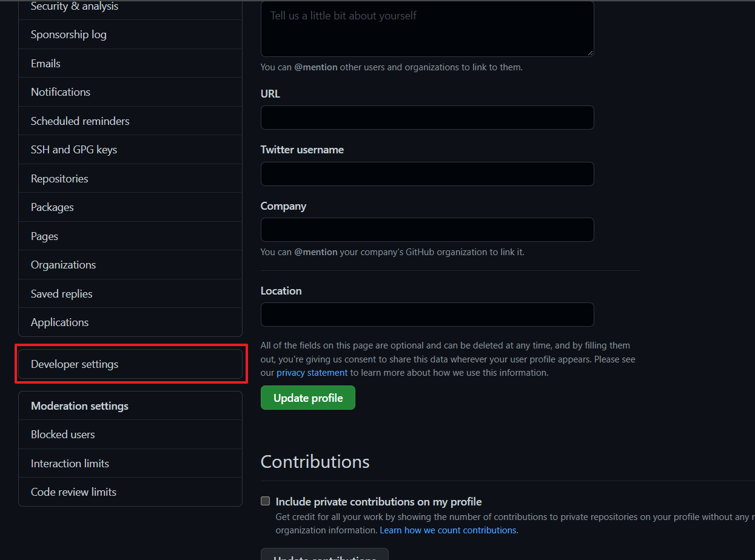The height and width of the screenshot is (560, 755).
Task: Open the Repositories settings page
Action: click(59, 178)
